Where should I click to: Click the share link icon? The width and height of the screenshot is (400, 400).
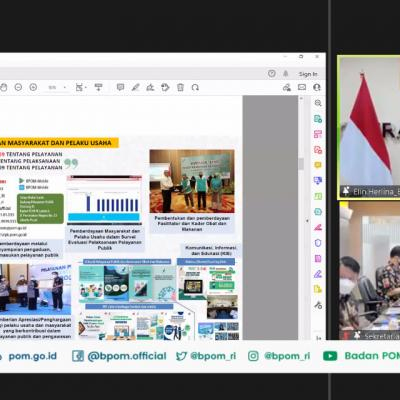tap(286, 87)
